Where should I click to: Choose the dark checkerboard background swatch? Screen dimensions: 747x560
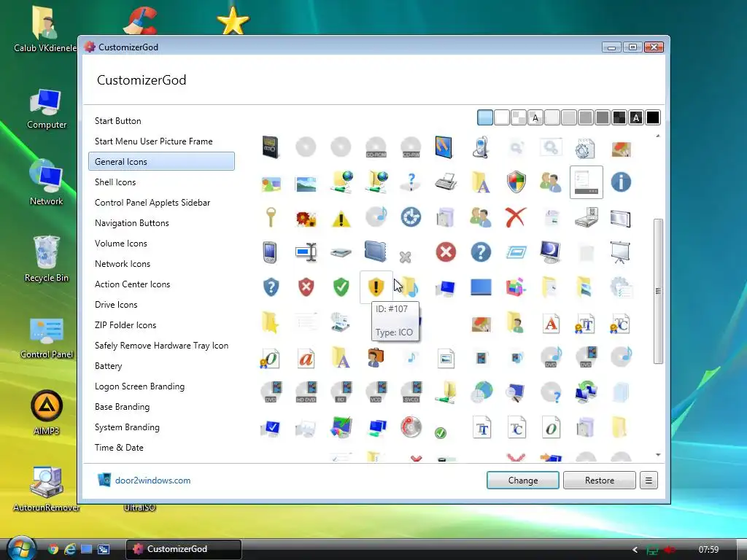tap(619, 117)
